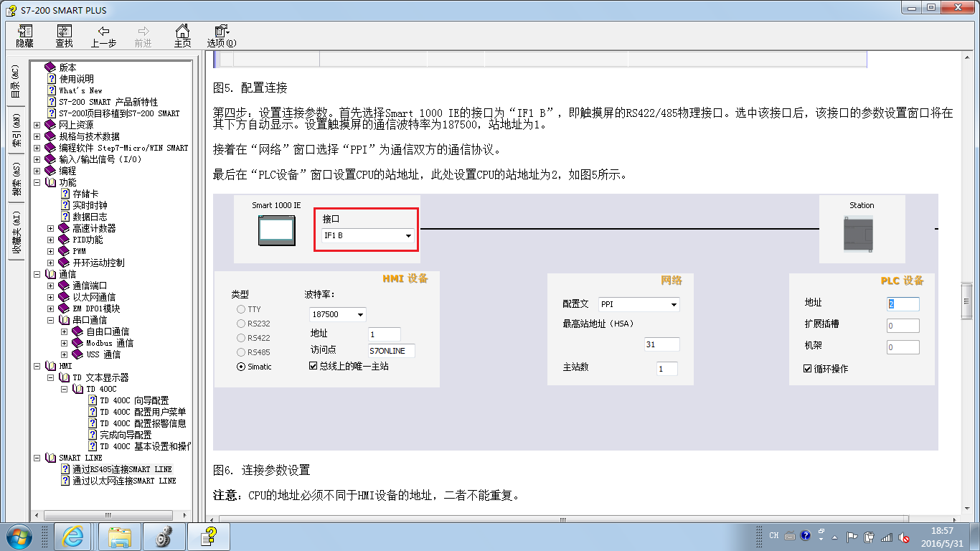The image size is (980, 551).
Task: Click the content pane vertical scrollbar thumb
Action: coord(967,300)
